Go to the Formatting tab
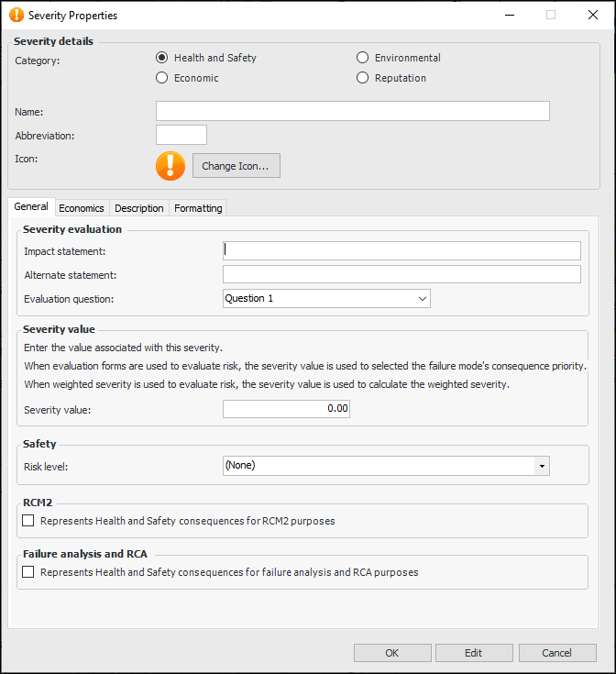This screenshot has height=674, width=616. [198, 208]
